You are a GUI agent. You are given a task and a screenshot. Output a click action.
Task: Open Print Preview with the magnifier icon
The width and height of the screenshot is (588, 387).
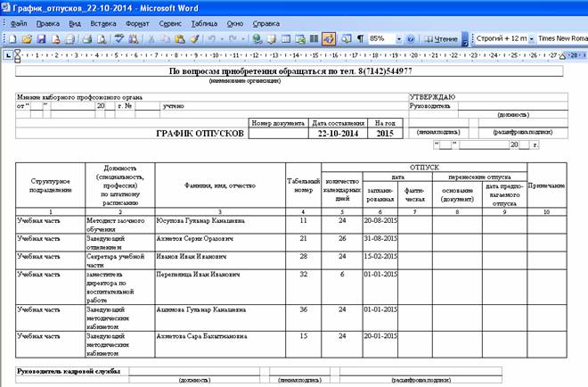(x=102, y=38)
